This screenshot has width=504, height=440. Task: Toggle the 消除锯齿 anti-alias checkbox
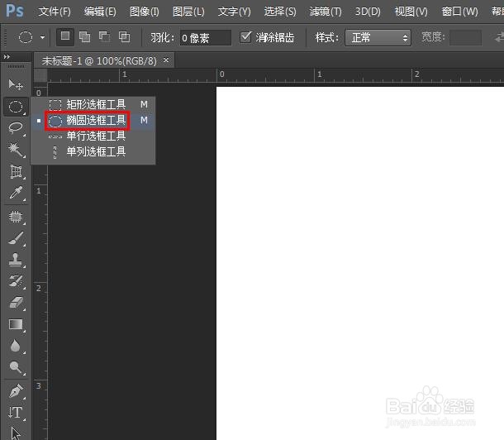click(245, 37)
